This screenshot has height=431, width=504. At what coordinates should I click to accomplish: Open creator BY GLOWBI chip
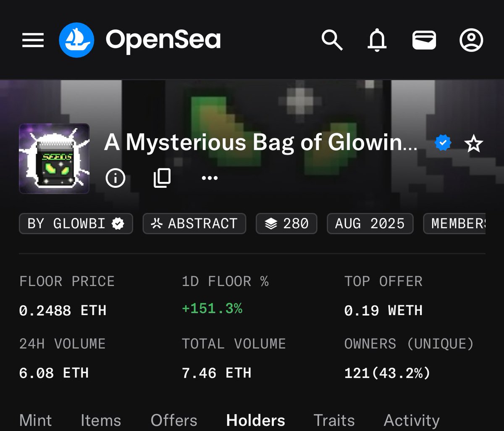pos(76,223)
